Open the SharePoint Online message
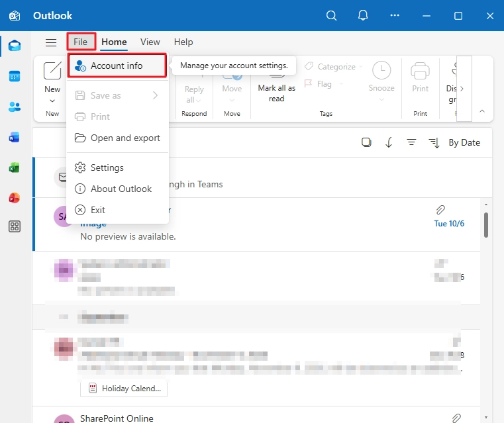This screenshot has width=504, height=423. point(256,414)
